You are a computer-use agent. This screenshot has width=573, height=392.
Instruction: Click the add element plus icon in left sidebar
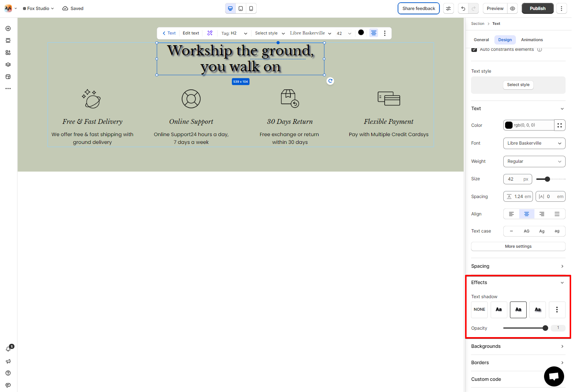coord(8,29)
